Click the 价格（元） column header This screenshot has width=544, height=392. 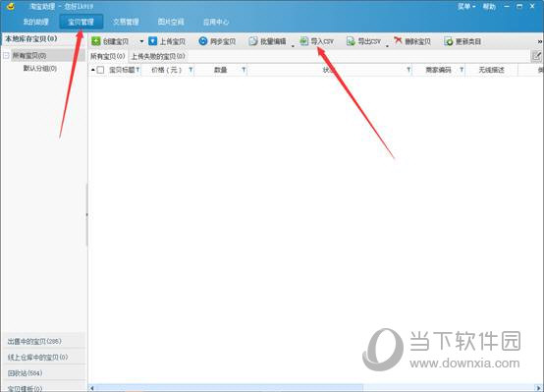pos(167,70)
